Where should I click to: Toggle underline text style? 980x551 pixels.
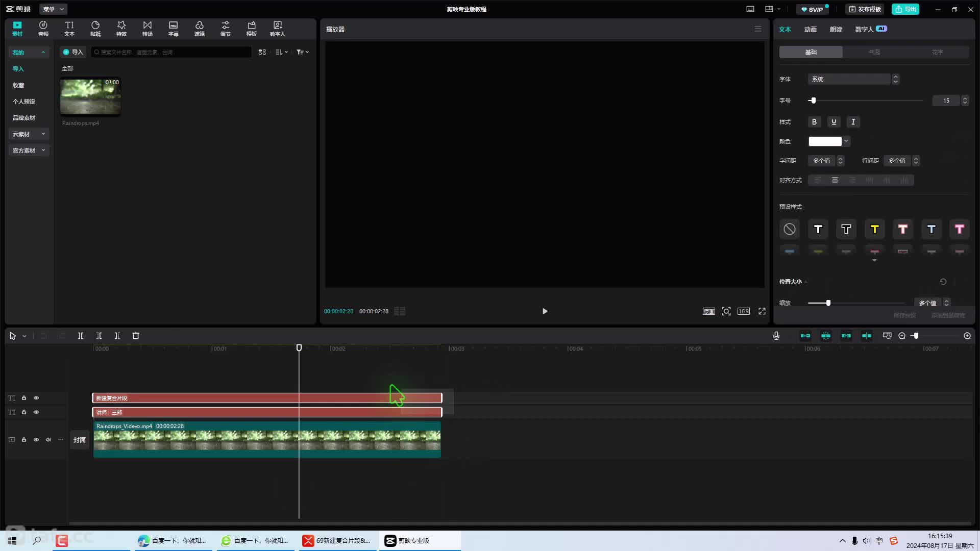834,122
